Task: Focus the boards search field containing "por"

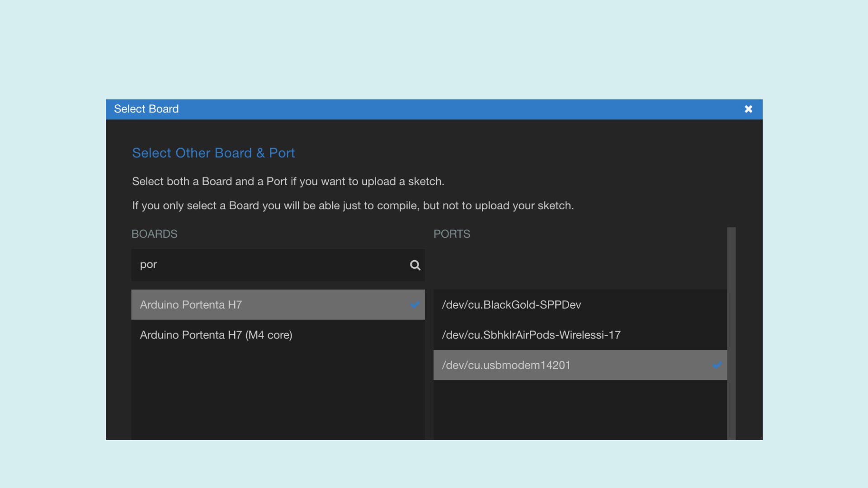Action: (271, 265)
